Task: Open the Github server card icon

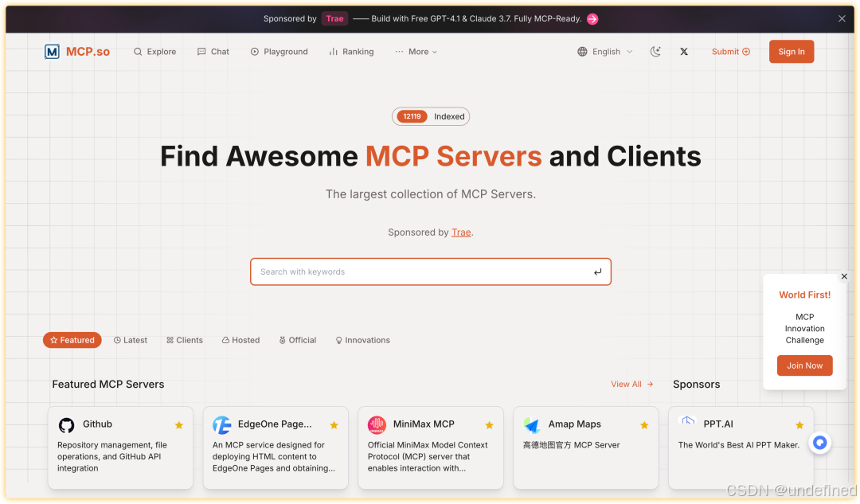Action: click(x=66, y=425)
